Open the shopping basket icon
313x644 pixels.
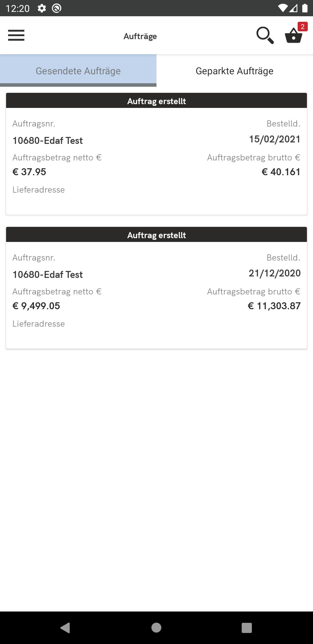pyautogui.click(x=294, y=36)
